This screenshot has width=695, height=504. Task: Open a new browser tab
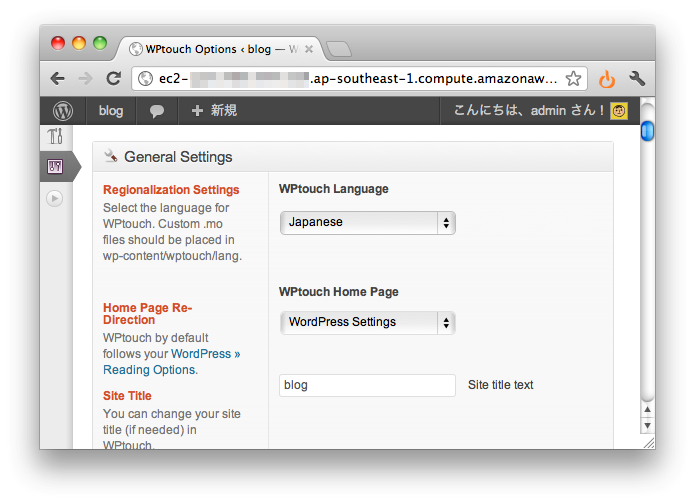point(339,49)
